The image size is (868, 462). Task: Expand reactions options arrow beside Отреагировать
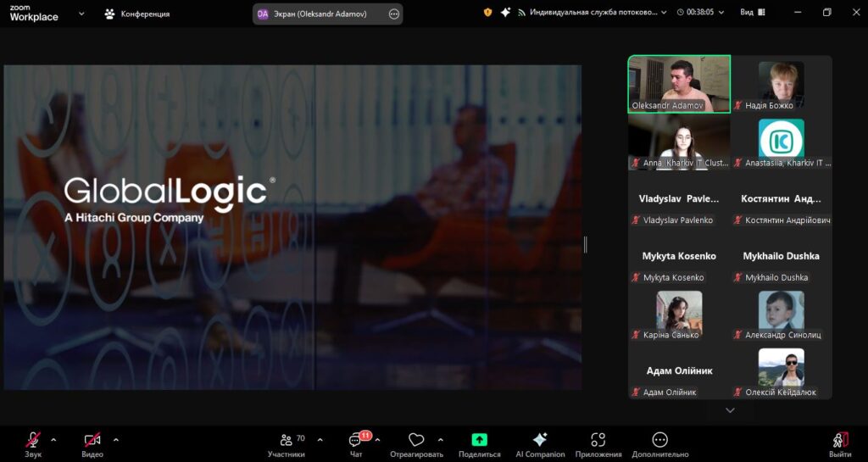[x=440, y=440]
